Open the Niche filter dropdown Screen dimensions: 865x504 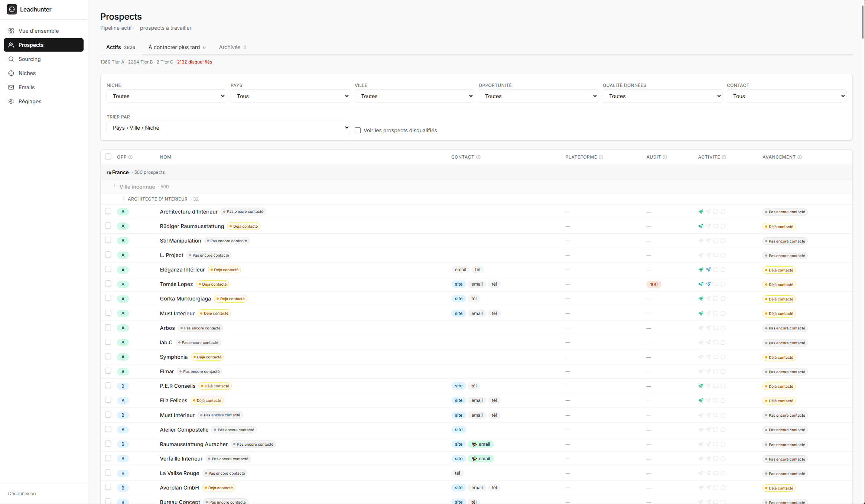(x=166, y=96)
